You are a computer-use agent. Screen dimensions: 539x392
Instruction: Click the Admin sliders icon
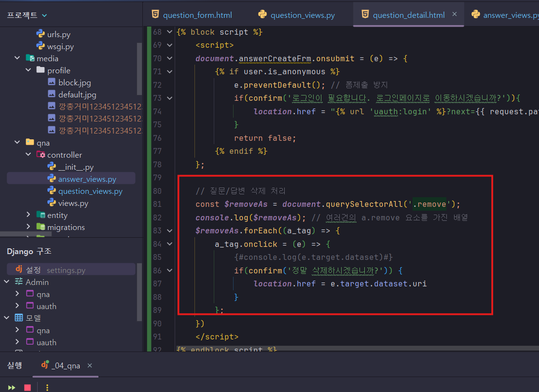pyautogui.click(x=19, y=282)
